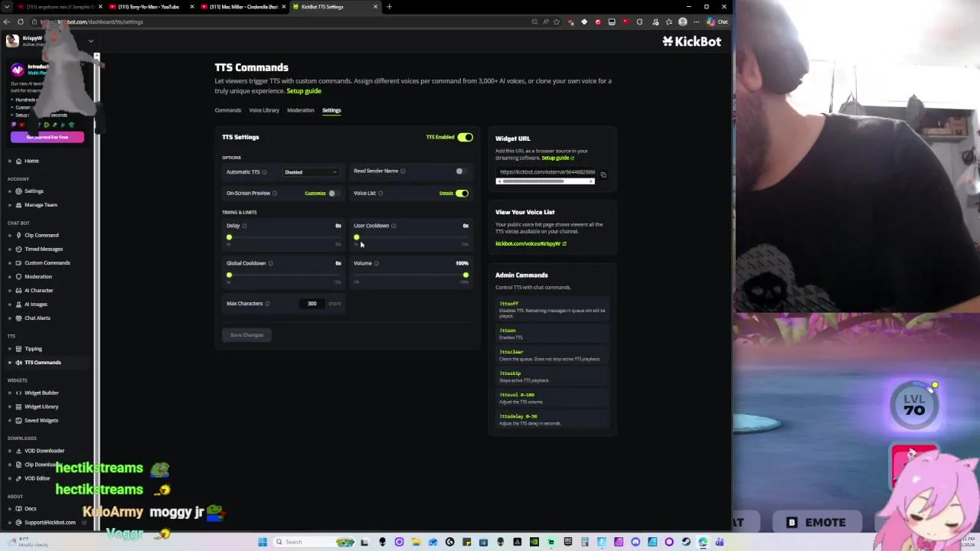The width and height of the screenshot is (980, 551).
Task: Show info for Max Characters
Action: point(267,304)
